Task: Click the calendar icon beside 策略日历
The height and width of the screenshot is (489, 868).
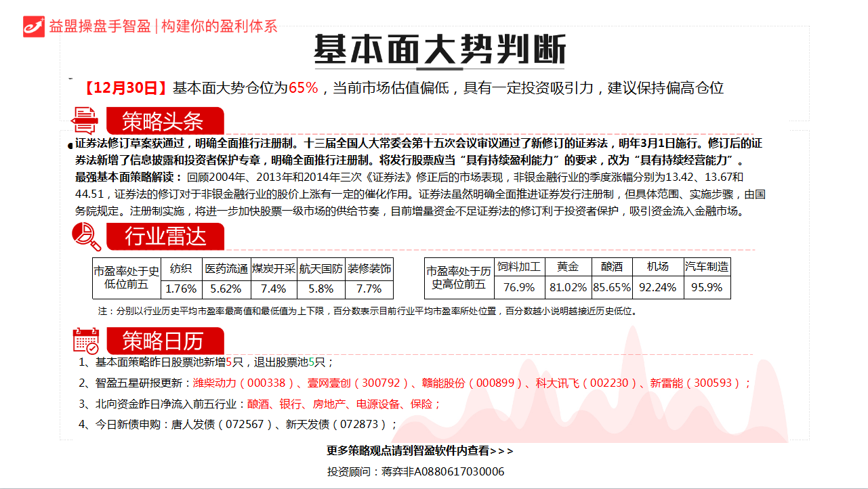Action: click(x=86, y=339)
